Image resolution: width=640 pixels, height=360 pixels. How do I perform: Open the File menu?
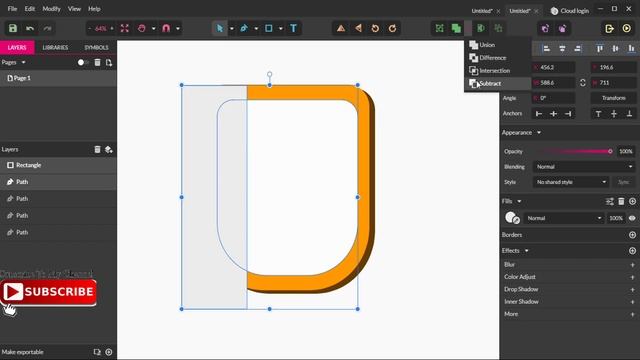click(12, 9)
